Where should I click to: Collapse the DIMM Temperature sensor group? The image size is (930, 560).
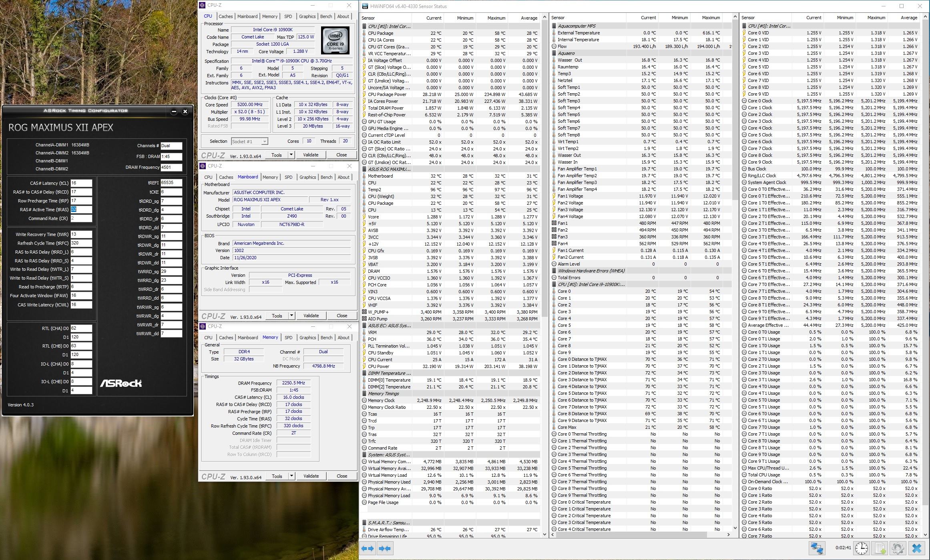click(x=364, y=373)
